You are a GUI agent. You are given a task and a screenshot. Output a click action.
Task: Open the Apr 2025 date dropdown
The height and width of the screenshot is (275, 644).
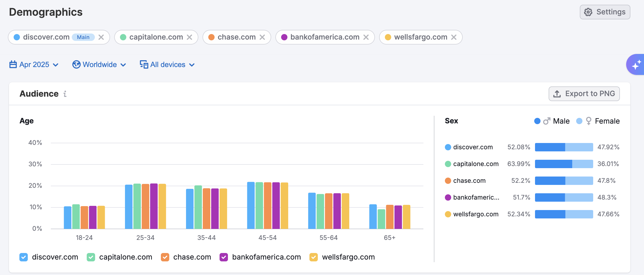34,64
